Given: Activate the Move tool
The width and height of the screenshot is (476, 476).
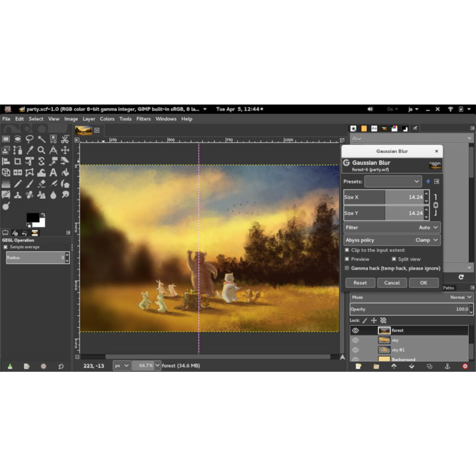Looking at the screenshot, I should click(x=66, y=150).
